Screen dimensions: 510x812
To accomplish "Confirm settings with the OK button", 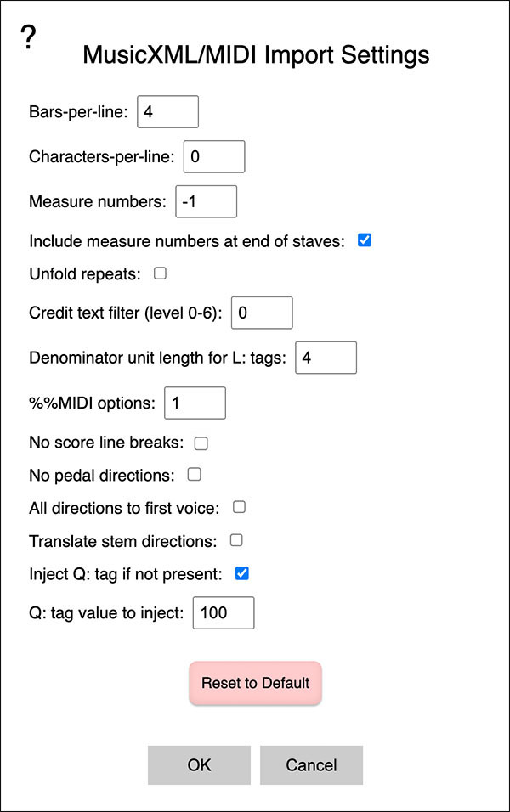I will pyautogui.click(x=199, y=764).
